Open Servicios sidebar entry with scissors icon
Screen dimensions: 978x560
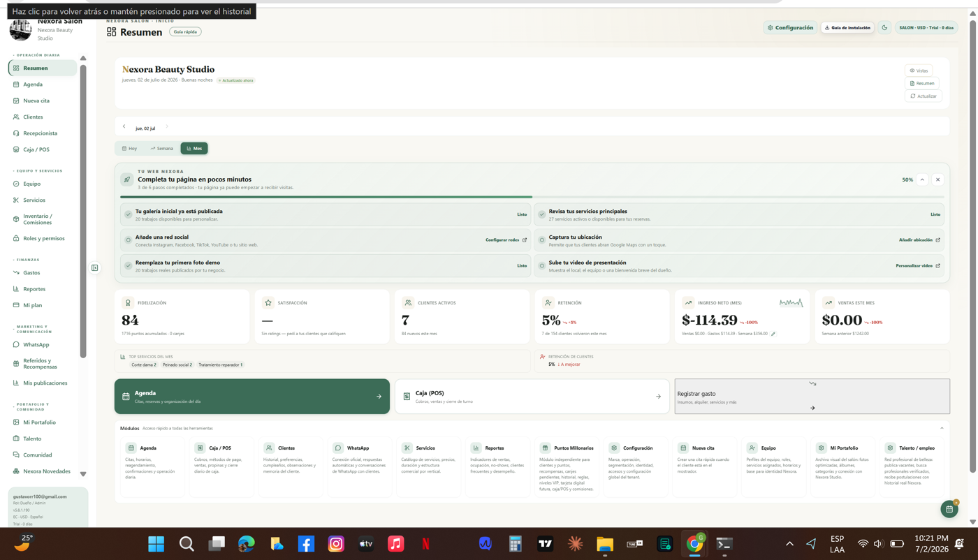pos(34,200)
